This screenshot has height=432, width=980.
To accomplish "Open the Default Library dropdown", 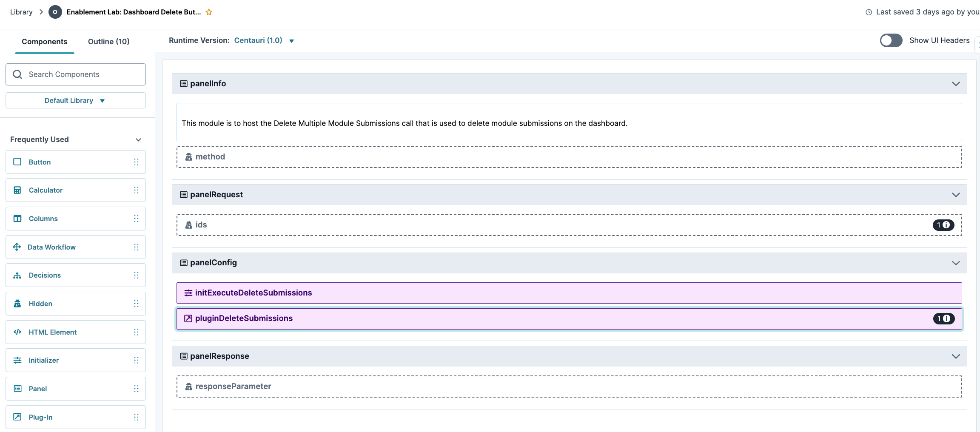I will (x=75, y=100).
